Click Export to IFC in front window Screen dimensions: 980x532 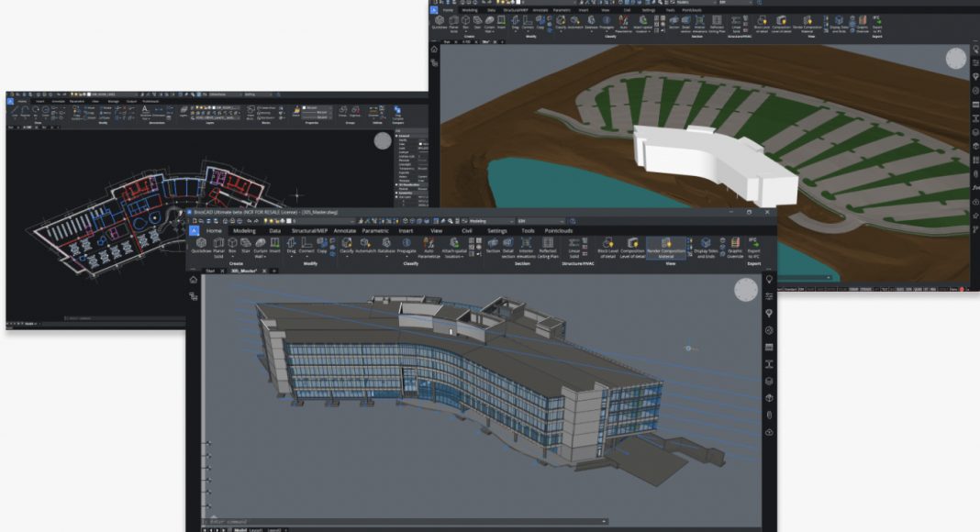click(x=754, y=246)
